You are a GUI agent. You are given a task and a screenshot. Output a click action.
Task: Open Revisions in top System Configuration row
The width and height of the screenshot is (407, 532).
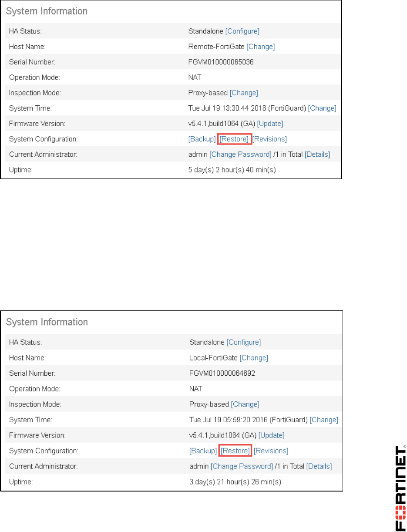270,139
